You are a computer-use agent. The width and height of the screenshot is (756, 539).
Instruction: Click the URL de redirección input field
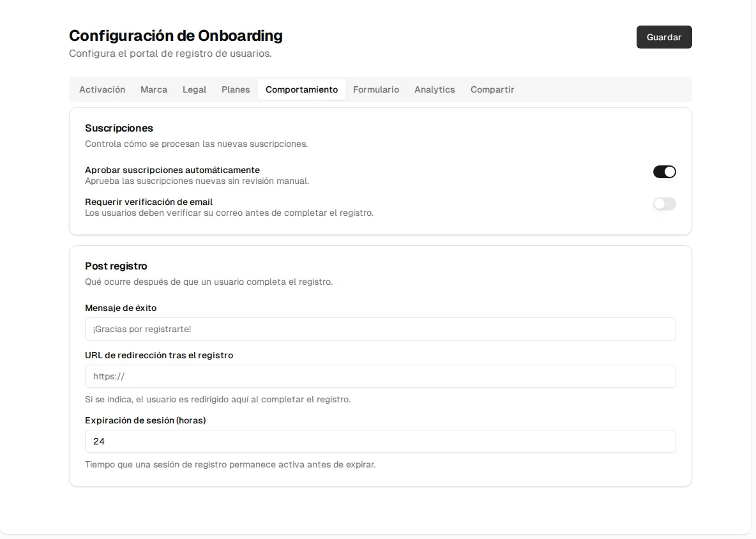(381, 376)
